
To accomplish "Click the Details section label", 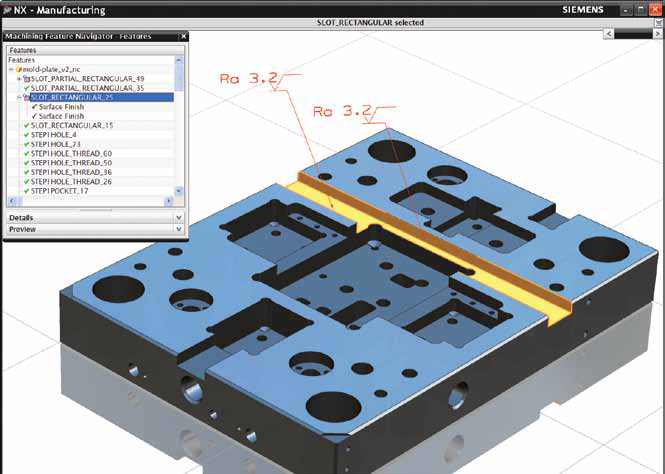I will click(21, 217).
